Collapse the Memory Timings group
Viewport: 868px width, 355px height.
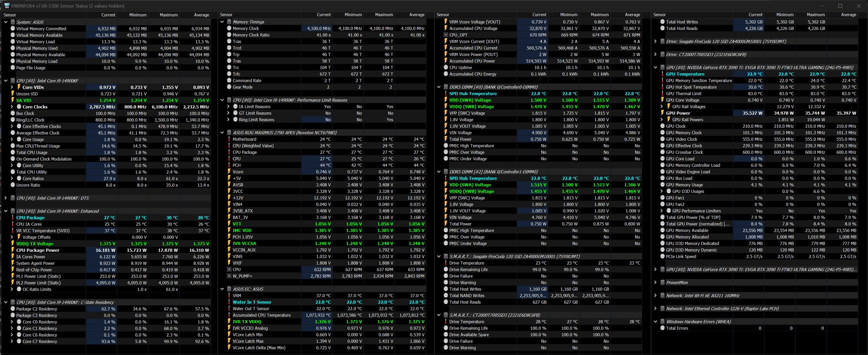222,22
